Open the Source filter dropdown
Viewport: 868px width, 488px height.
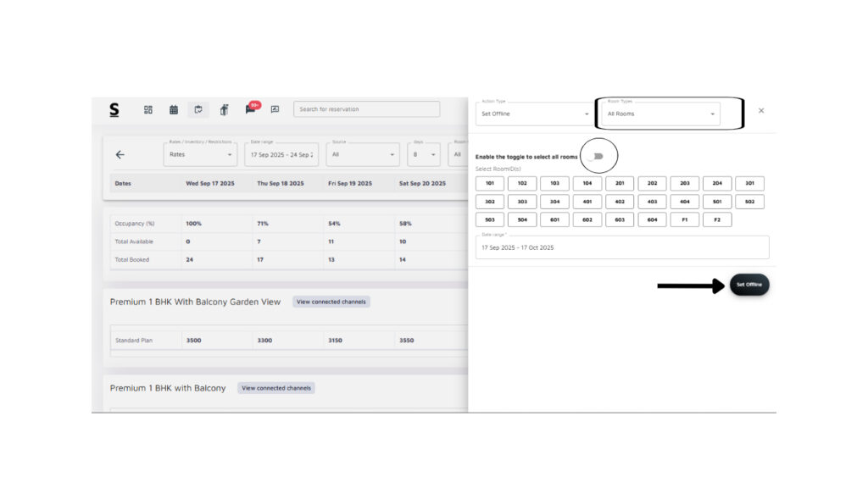coord(362,155)
